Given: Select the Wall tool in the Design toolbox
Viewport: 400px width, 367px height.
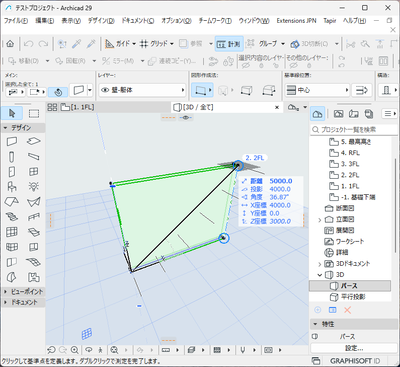Looking at the screenshot, I should tap(12, 141).
